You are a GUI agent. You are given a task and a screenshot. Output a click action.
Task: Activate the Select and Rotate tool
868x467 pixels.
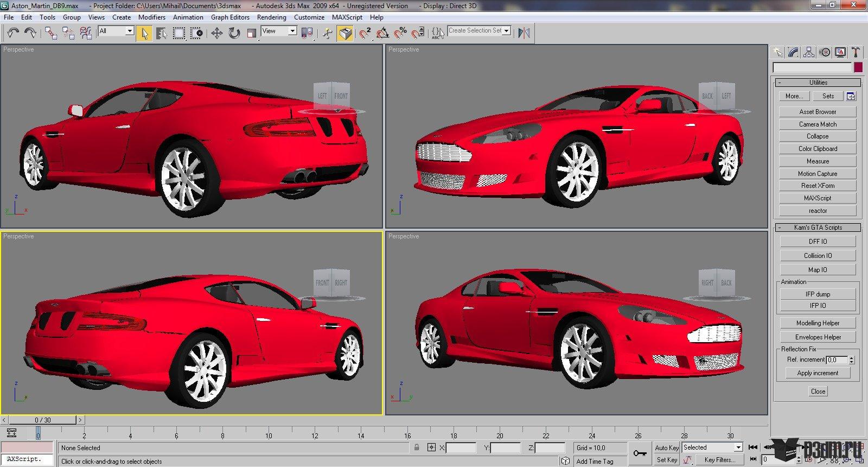(x=234, y=33)
